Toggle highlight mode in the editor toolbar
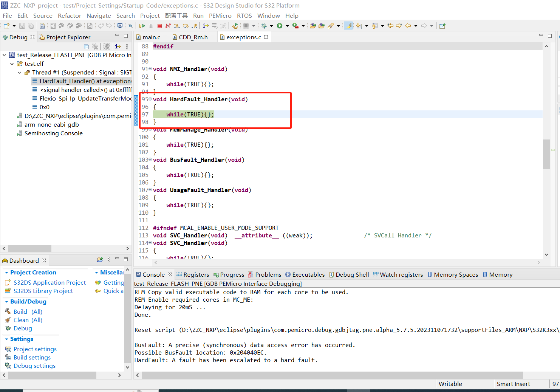 (348, 25)
